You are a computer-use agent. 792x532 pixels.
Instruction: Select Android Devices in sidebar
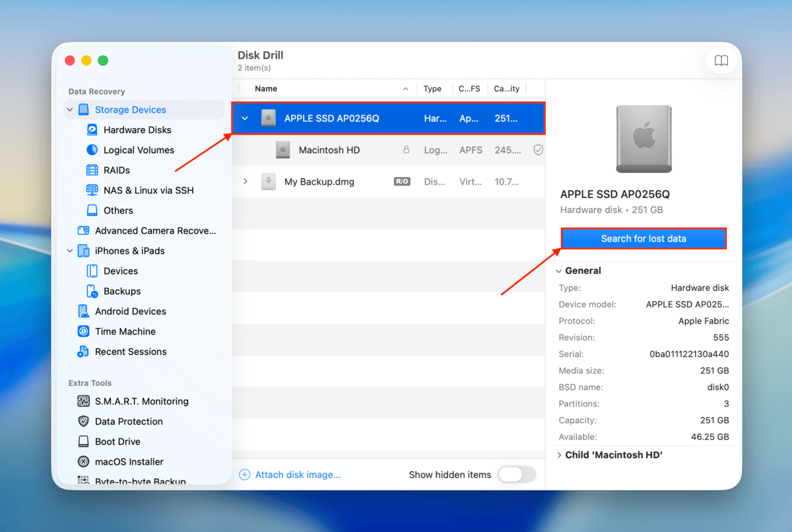130,311
